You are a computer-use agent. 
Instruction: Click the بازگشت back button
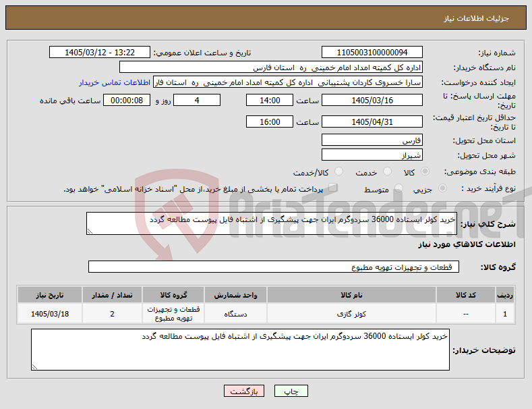coord(244,391)
